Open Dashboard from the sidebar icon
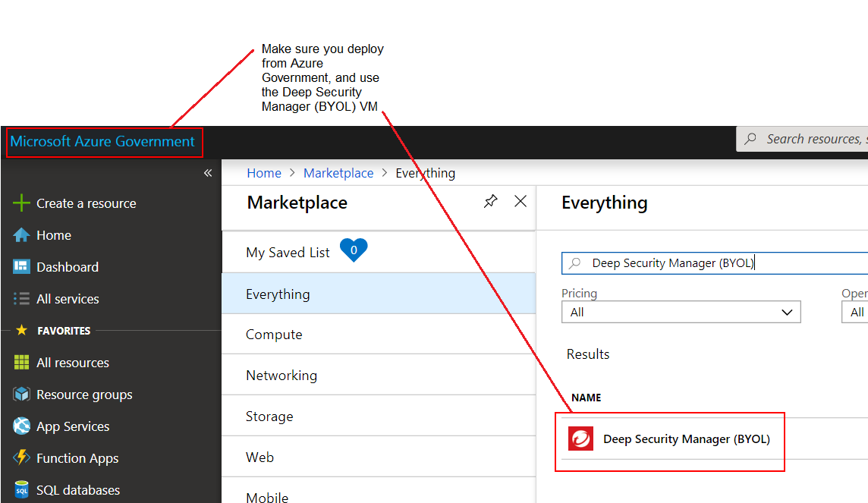 [x=23, y=266]
